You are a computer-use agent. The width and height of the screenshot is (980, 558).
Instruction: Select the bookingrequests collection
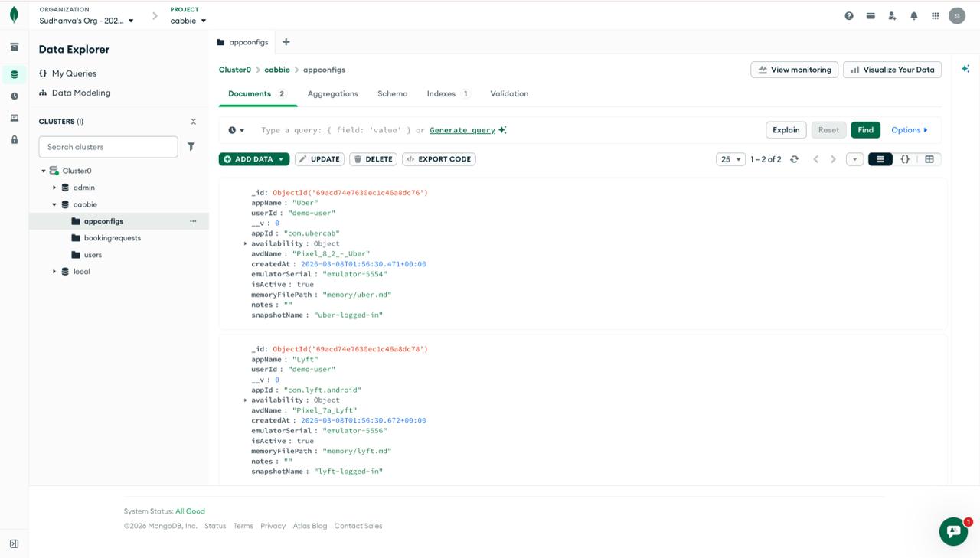[x=112, y=238]
